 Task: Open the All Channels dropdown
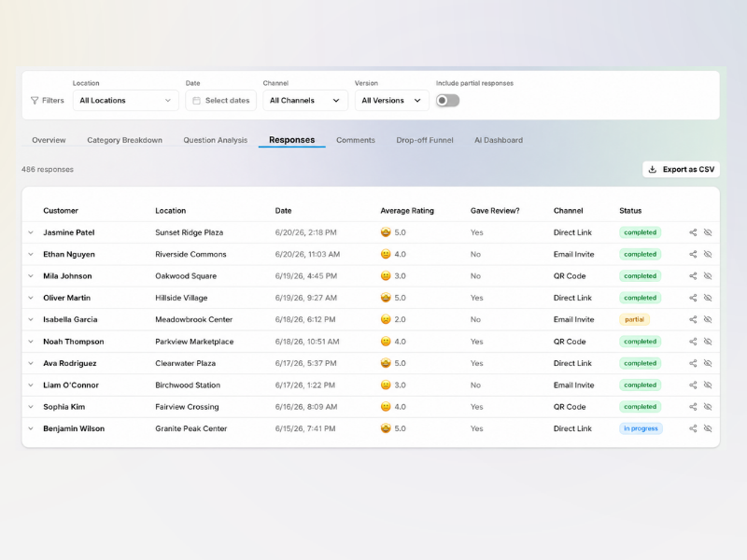(x=305, y=101)
